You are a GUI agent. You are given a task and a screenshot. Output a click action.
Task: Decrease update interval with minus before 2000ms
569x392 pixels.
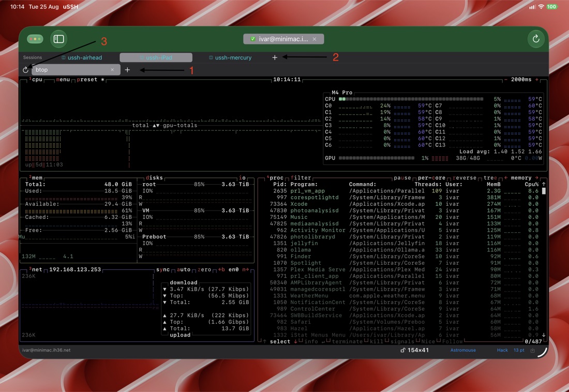(506, 80)
